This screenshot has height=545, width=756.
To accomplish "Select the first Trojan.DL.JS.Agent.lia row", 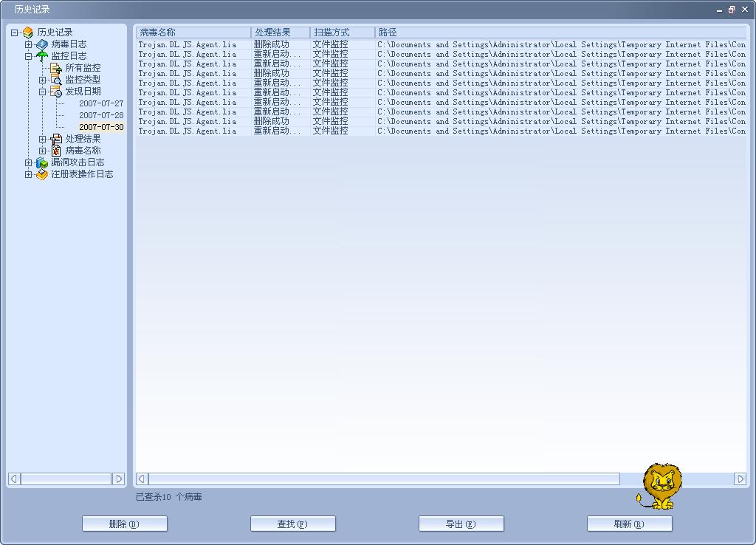I will (x=441, y=44).
